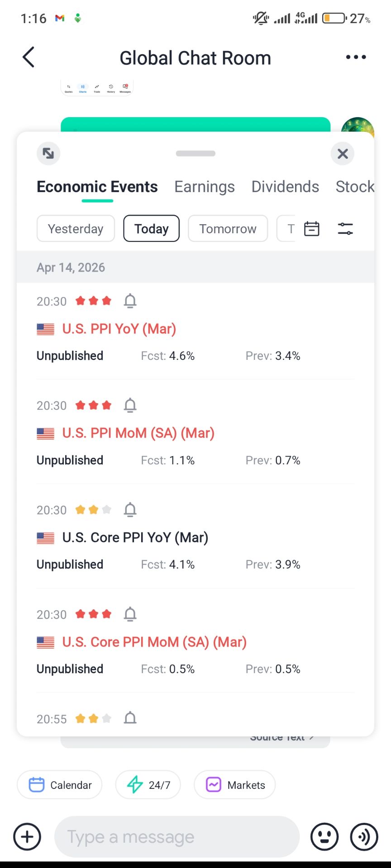
Task: Enable reminder bell for Core PPI MoM
Action: point(130,614)
